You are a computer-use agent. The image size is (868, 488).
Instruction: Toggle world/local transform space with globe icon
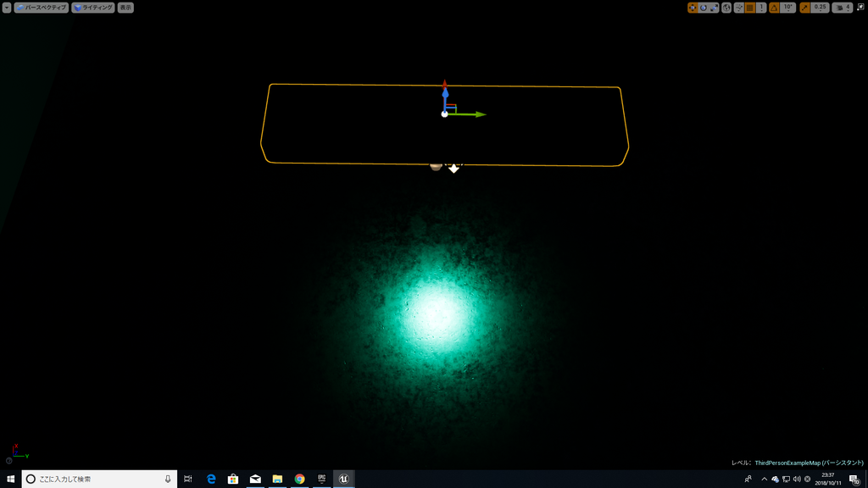727,7
